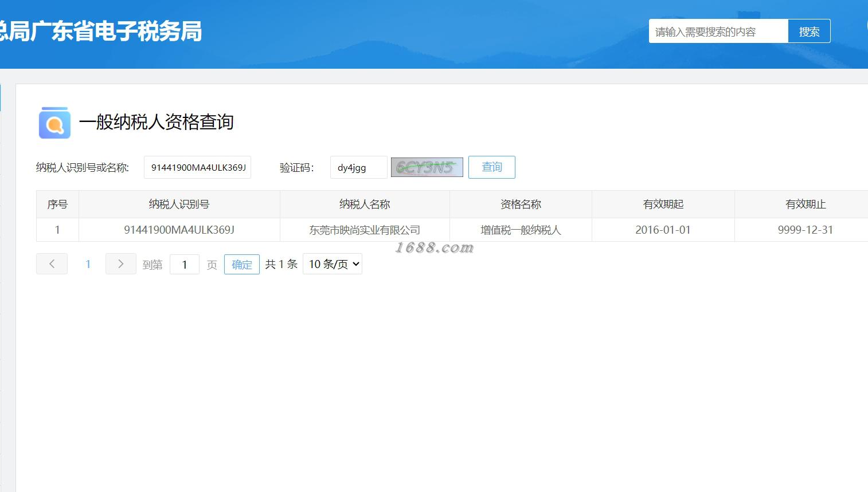Click the 纳税人识别号 column header
Image resolution: width=868 pixels, height=492 pixels.
pos(179,204)
